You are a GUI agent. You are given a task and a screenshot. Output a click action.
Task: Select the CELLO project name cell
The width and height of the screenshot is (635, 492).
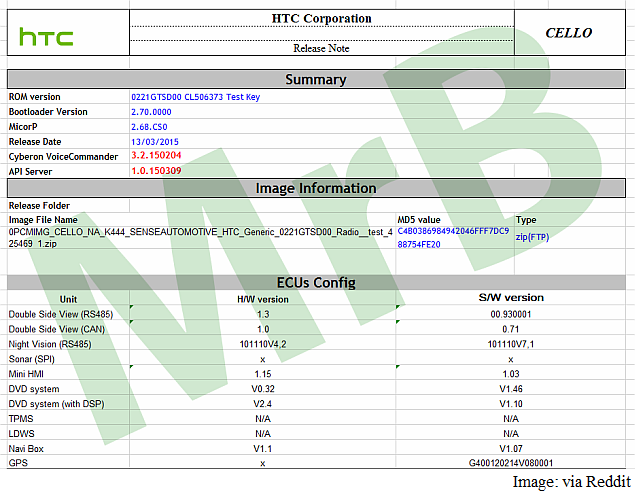pos(569,33)
